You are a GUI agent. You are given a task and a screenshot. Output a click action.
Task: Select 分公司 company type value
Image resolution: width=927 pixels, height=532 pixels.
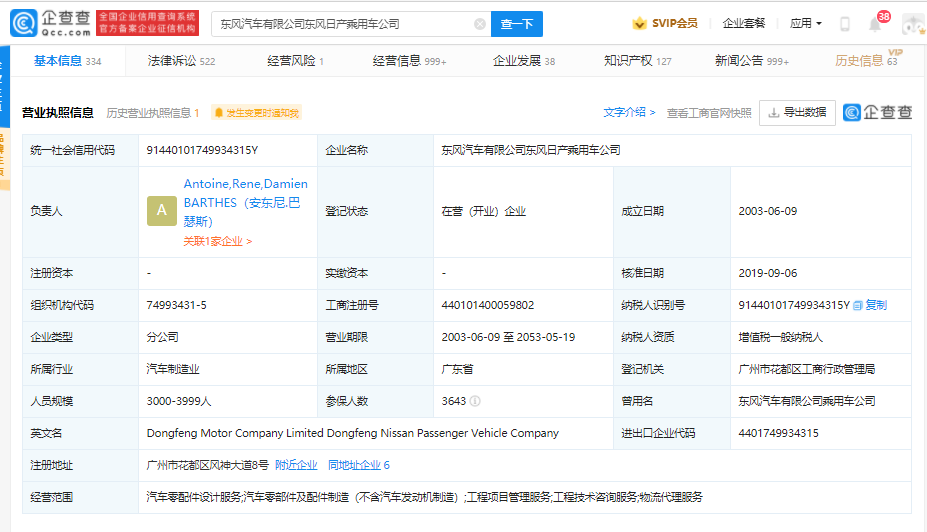(163, 337)
